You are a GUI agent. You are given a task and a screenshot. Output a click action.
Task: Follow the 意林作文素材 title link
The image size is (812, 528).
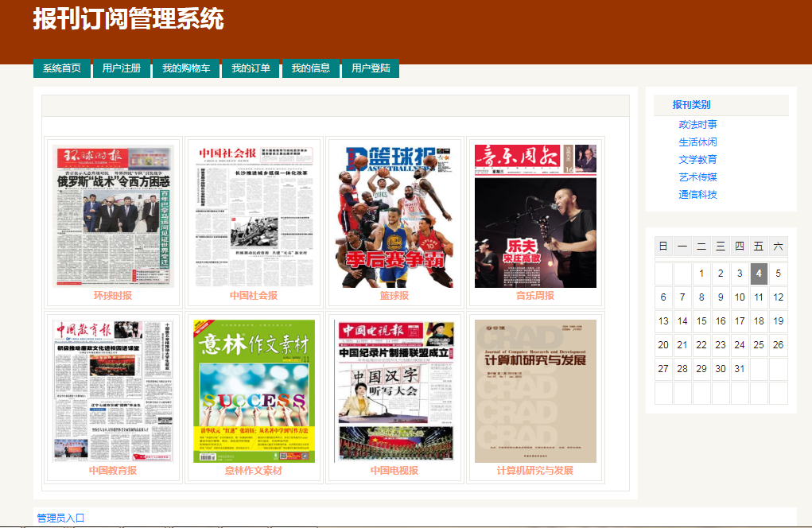click(x=254, y=471)
